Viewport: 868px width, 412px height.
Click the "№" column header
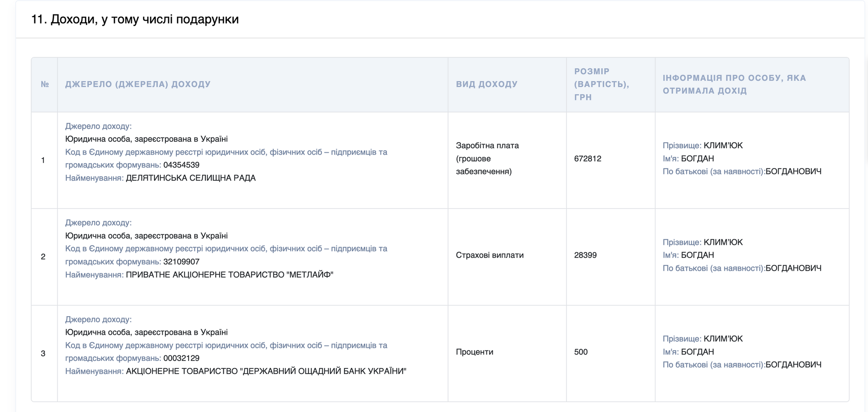45,84
